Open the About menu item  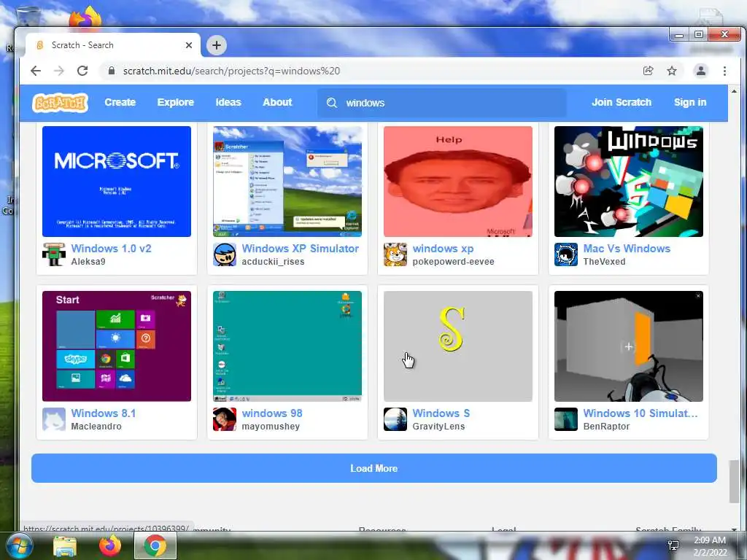pos(277,102)
